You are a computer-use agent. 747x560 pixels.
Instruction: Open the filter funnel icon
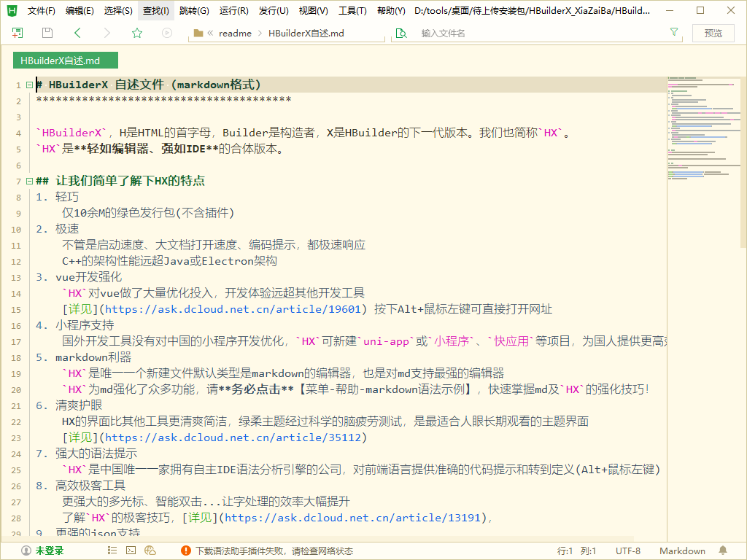point(674,32)
